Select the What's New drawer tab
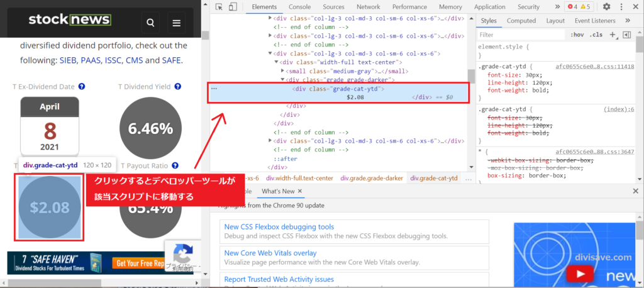Screen dimensions: 644x288 point(278,191)
